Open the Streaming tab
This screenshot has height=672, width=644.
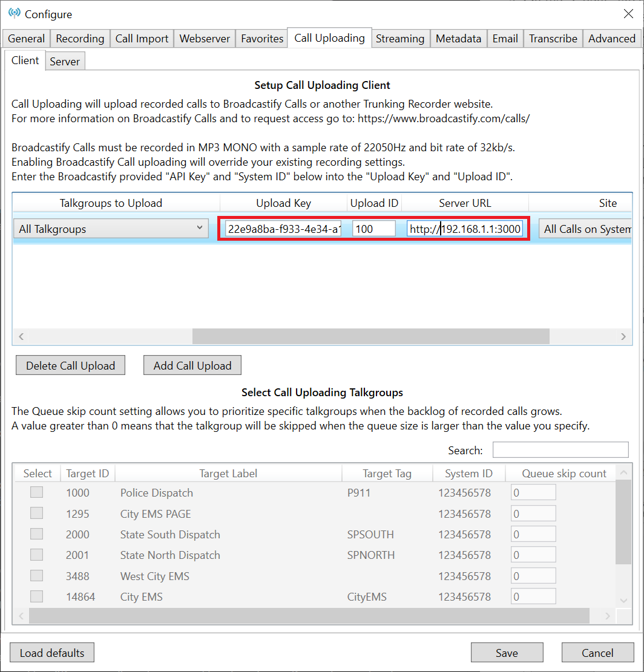400,39
